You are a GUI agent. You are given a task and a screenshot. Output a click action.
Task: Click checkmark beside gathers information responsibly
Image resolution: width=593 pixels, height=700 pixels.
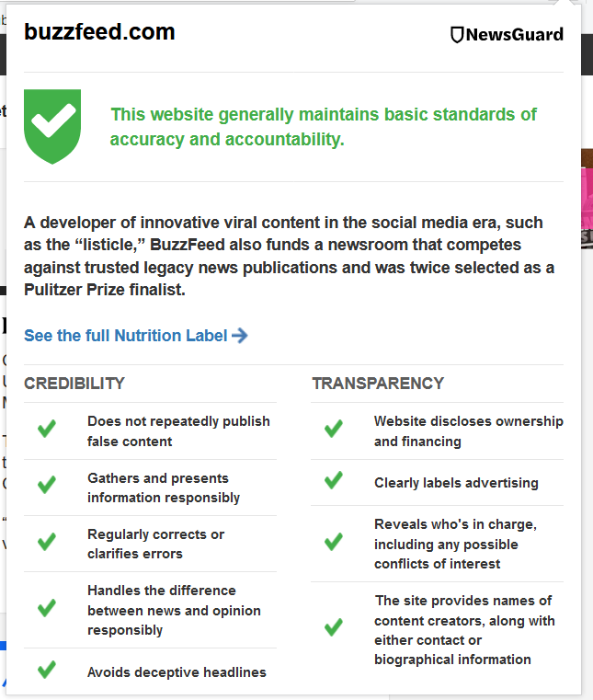click(46, 485)
